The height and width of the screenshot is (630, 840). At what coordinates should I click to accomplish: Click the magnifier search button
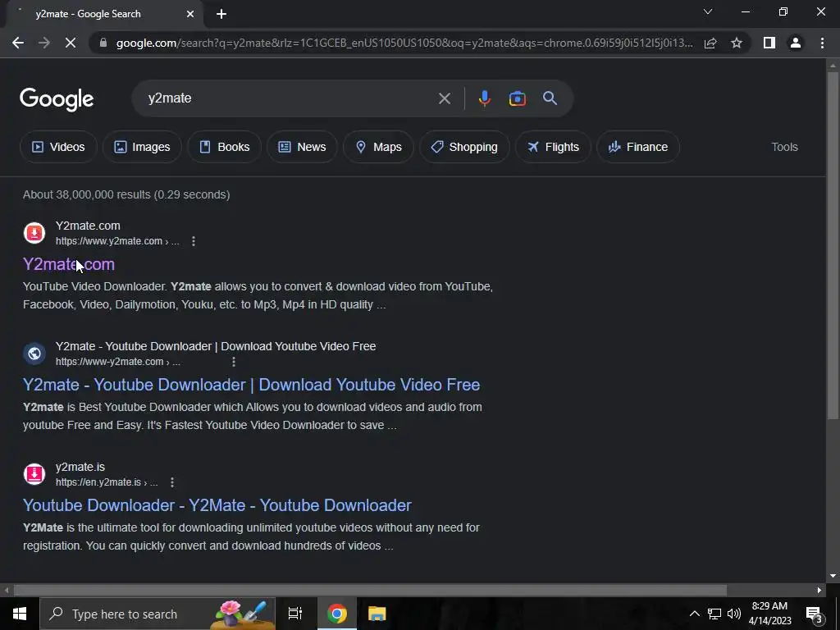[550, 98]
